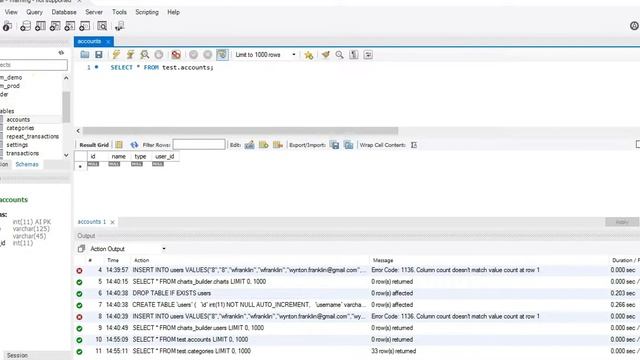Toggle word wrapping in the editor
This screenshot has height=360, width=640.
[368, 55]
